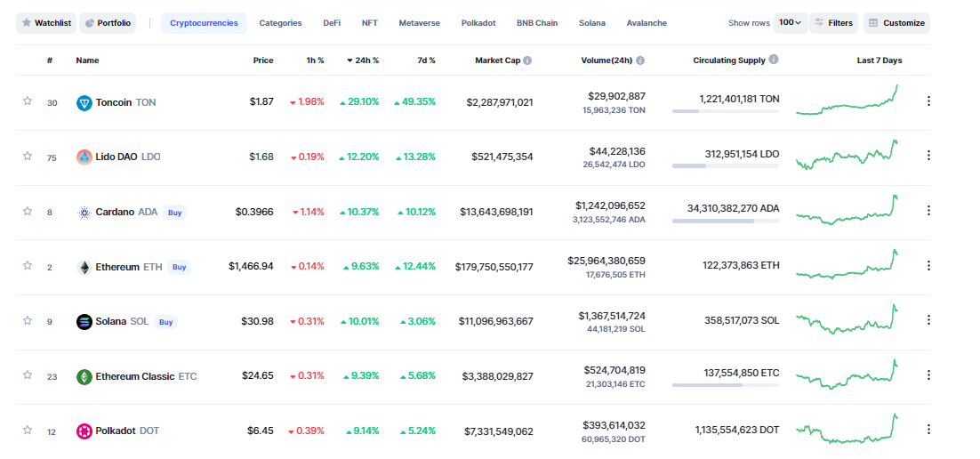Switch to the Avalanche tab
Screen dimensions: 980x459
pos(647,23)
